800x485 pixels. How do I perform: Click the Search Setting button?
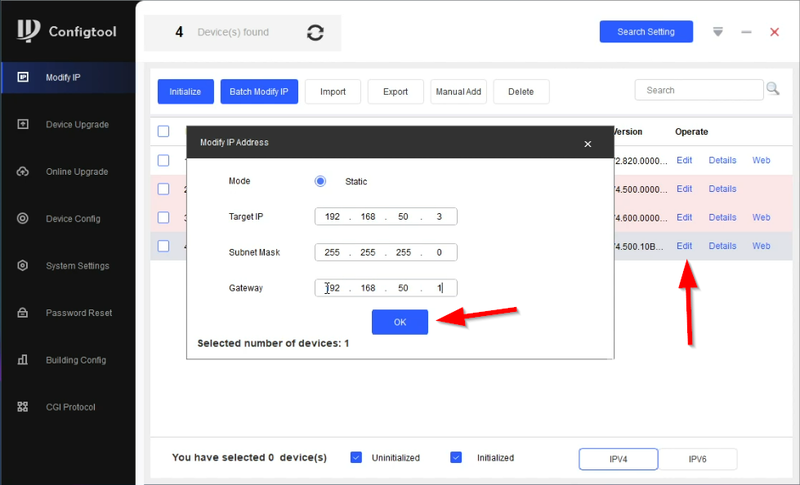pyautogui.click(x=646, y=32)
